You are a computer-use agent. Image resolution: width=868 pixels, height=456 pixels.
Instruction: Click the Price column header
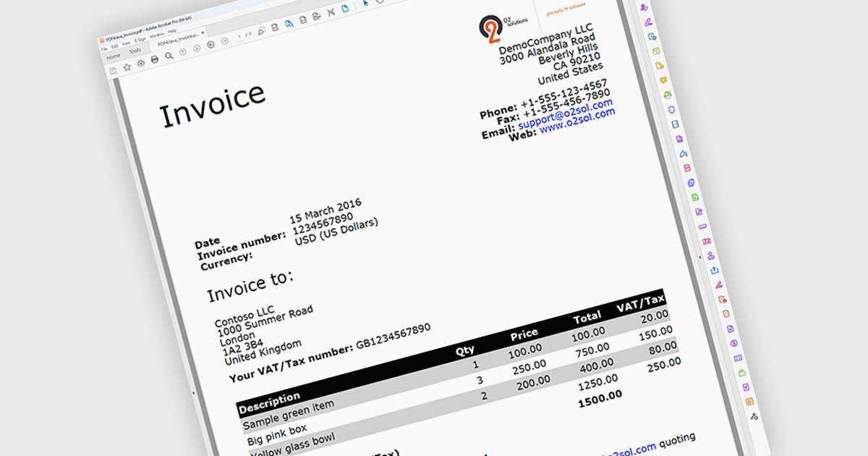click(524, 334)
